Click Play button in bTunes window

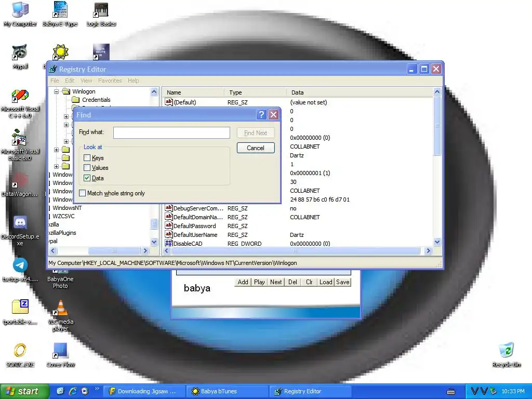coord(259,282)
